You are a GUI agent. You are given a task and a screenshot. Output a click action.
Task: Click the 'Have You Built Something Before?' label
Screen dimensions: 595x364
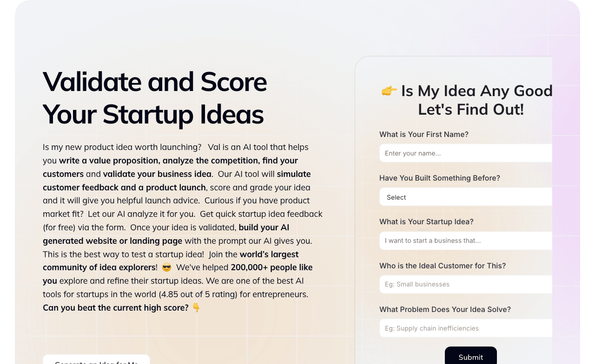(440, 178)
